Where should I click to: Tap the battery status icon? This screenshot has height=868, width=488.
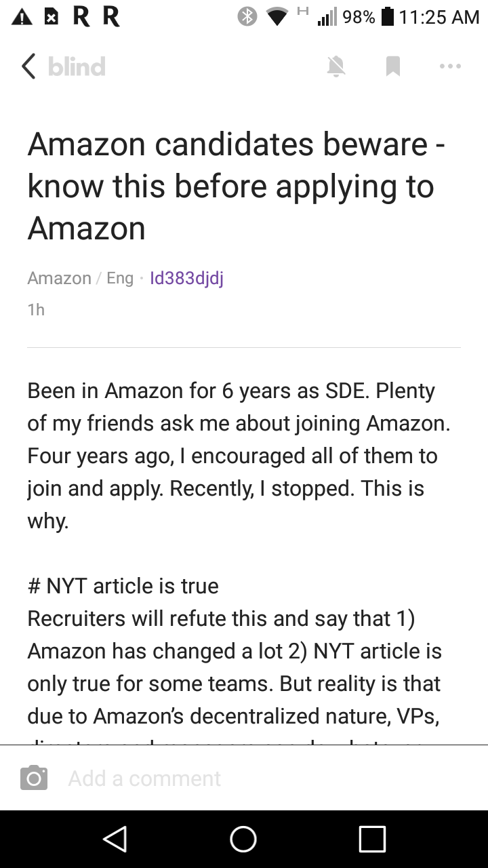point(387,17)
